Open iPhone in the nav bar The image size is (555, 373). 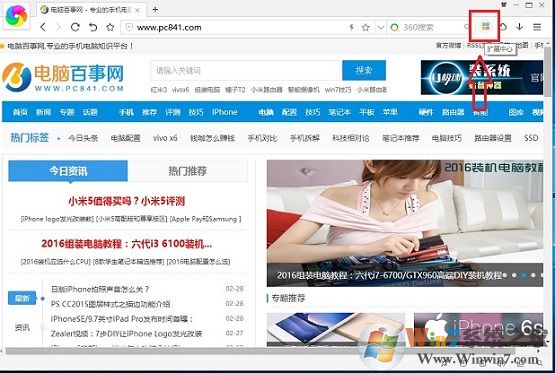coord(225,112)
